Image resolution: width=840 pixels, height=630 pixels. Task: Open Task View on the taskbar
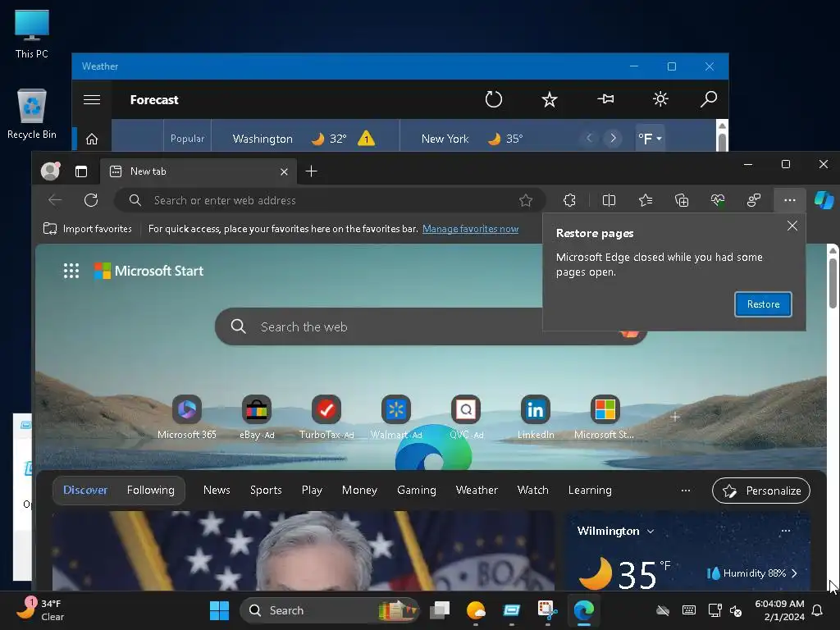point(440,610)
